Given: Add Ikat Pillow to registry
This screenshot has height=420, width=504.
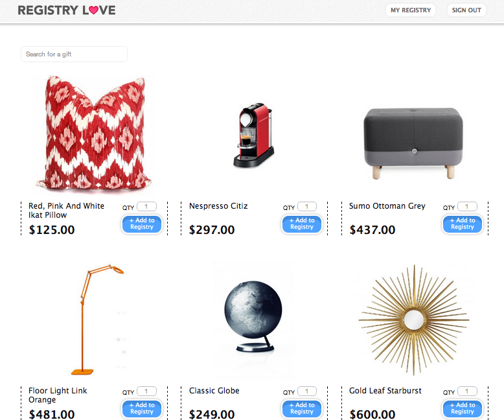Looking at the screenshot, I should [x=142, y=224].
